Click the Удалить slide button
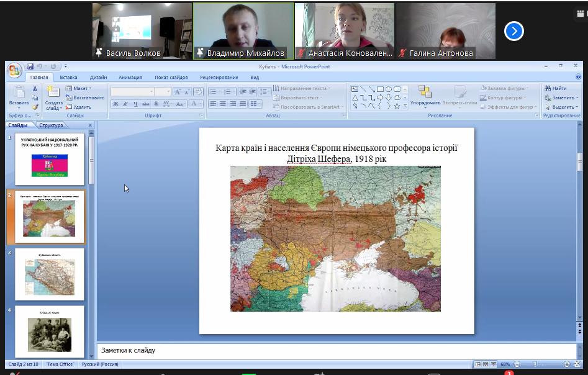The image size is (588, 375). click(79, 107)
